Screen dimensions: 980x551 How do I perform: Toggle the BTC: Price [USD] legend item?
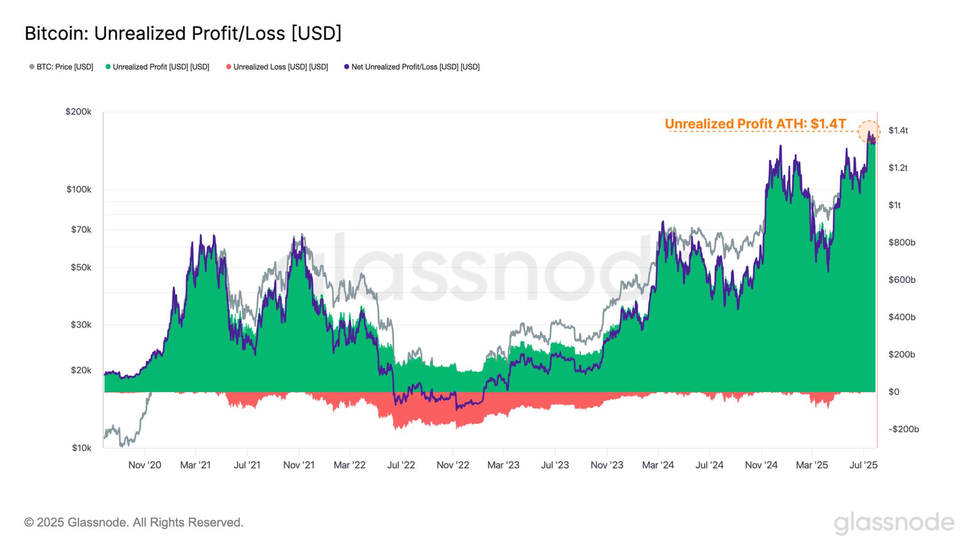61,67
